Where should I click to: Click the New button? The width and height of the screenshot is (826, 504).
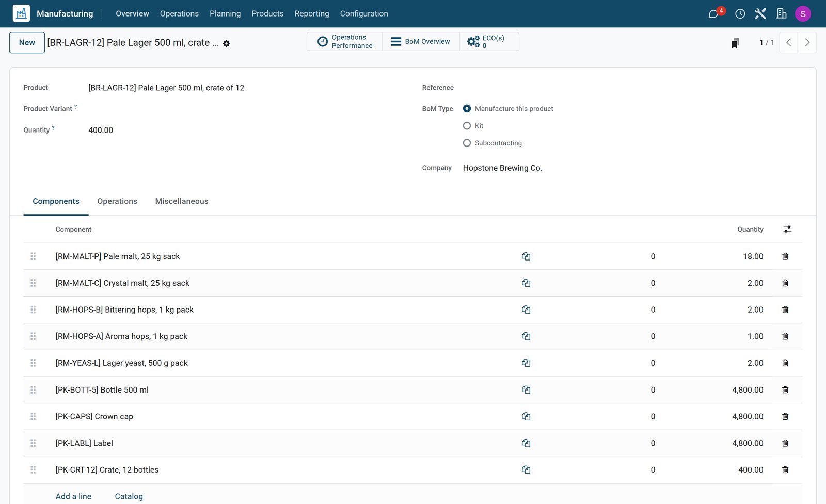click(27, 43)
